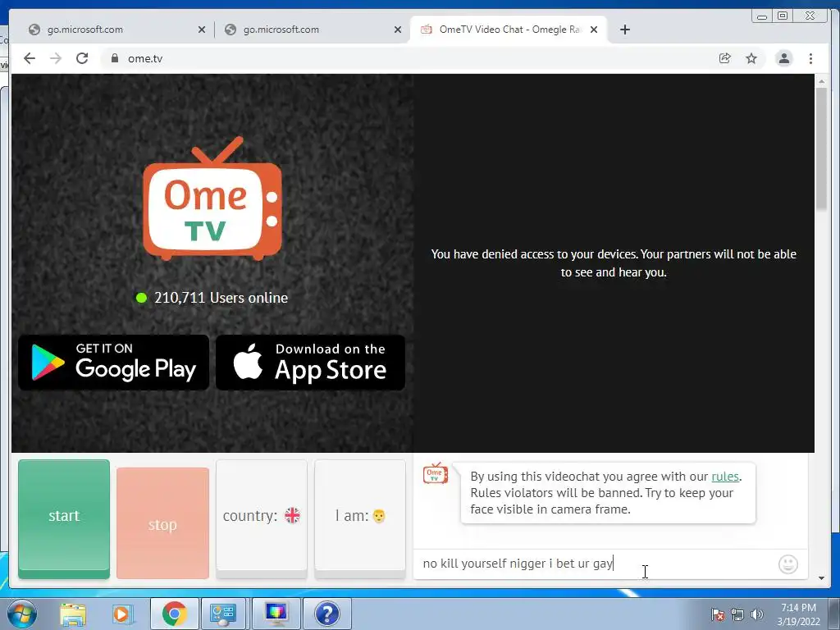Click the page scrollbar down arrow
This screenshot has height=630, width=840.
tap(822, 578)
